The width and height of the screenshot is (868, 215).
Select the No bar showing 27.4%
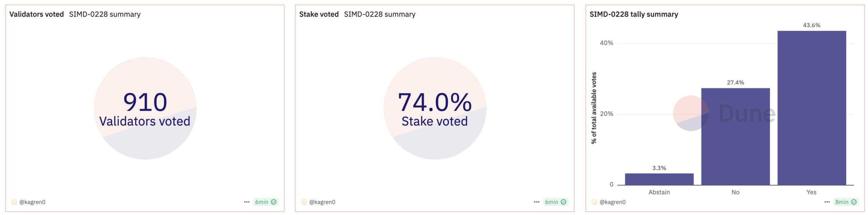point(735,136)
